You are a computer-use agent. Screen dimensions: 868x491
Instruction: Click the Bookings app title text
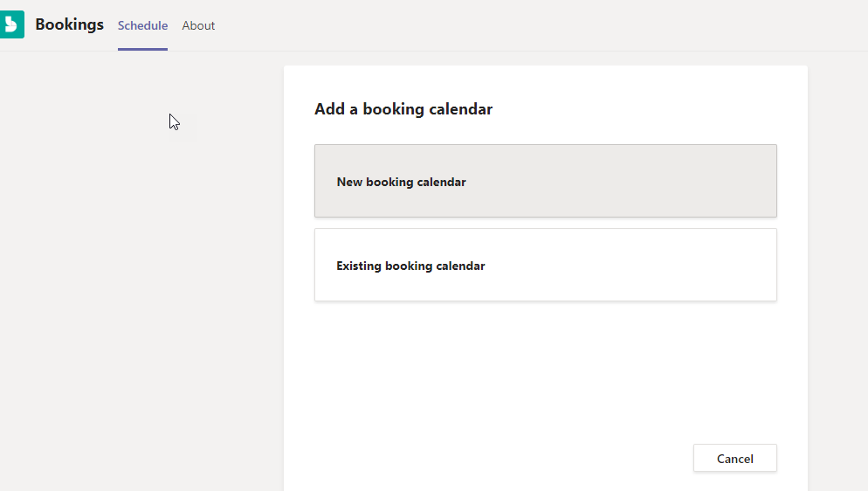tap(69, 24)
